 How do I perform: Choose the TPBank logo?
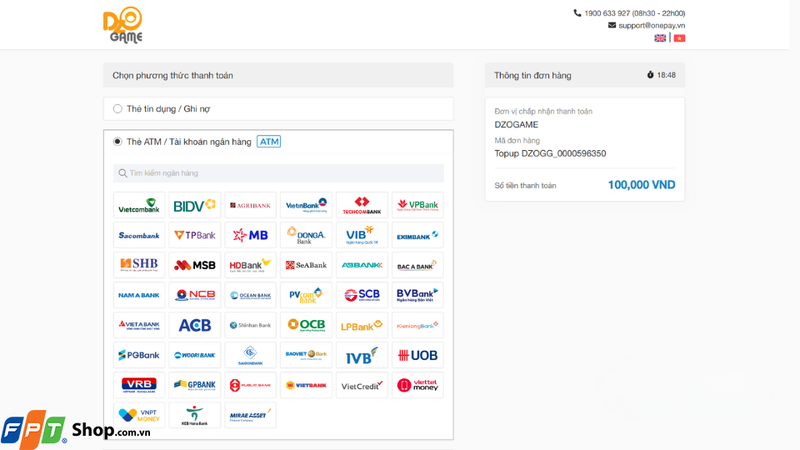click(194, 235)
